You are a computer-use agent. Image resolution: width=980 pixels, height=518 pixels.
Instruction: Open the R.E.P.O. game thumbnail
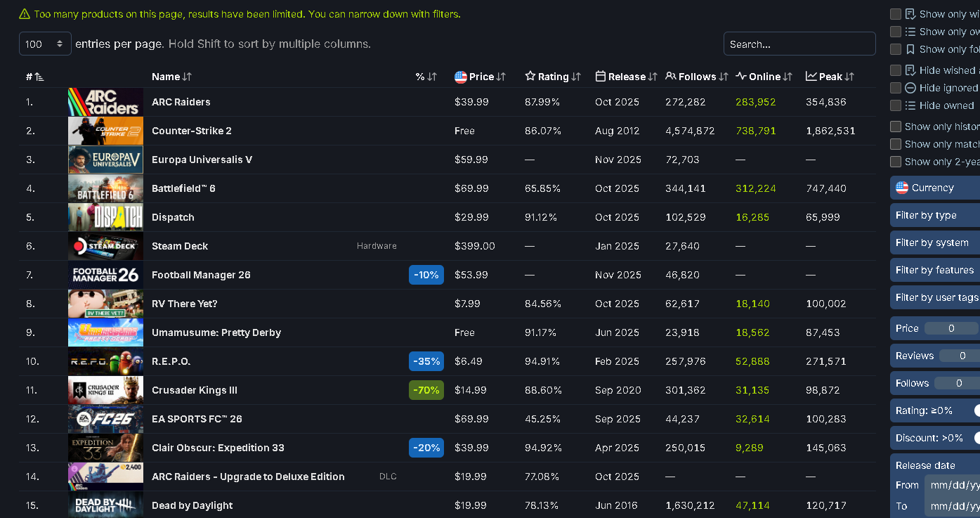pos(105,361)
